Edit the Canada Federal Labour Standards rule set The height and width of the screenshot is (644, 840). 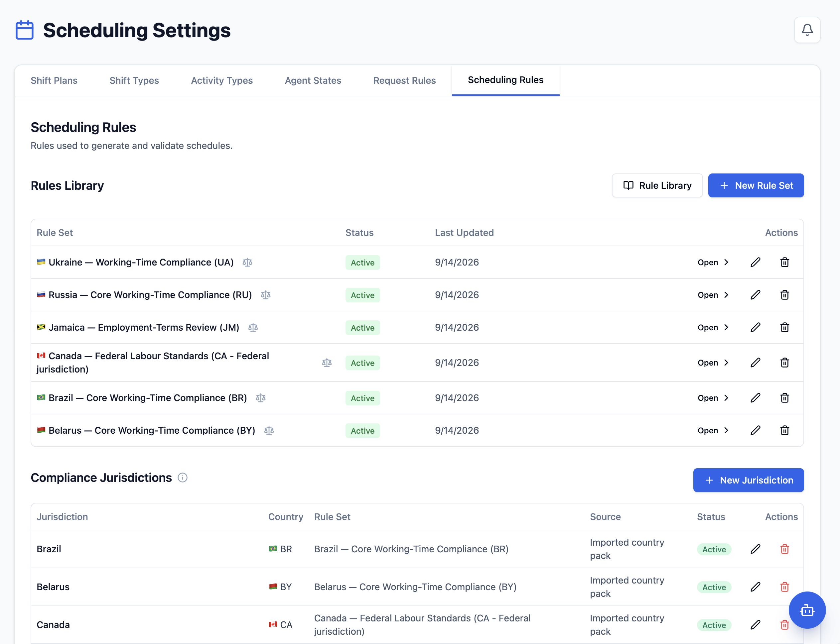tap(755, 363)
